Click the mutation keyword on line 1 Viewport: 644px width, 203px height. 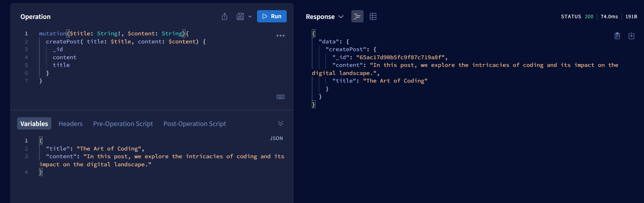point(52,34)
